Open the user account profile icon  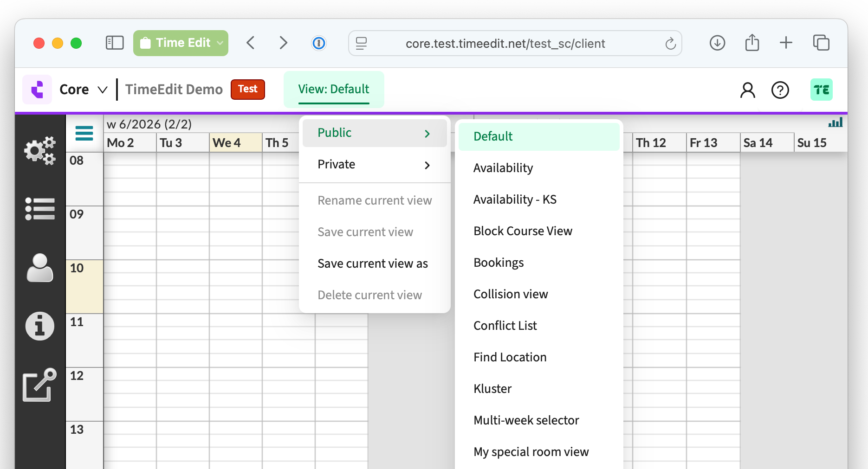(747, 90)
